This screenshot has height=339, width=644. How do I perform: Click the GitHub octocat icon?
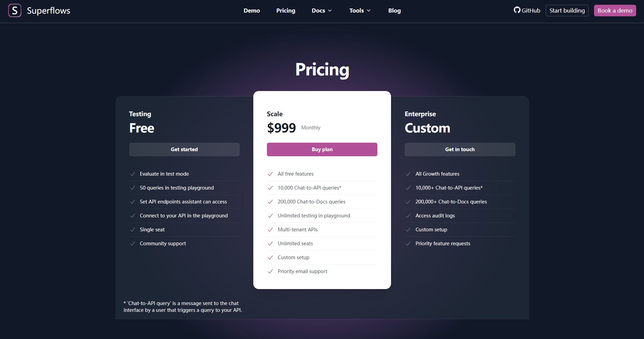click(517, 10)
